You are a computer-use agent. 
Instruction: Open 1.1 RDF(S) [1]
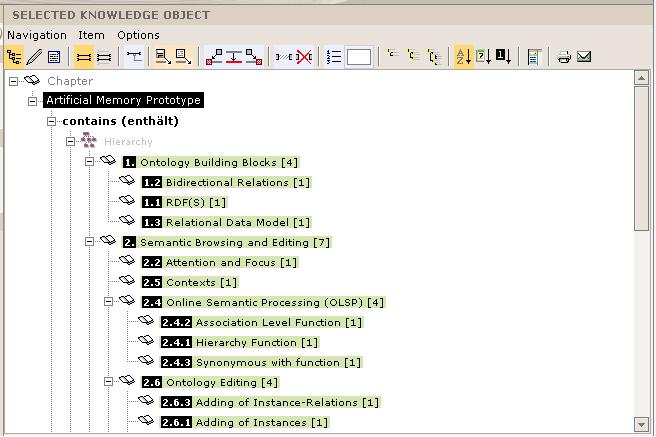(184, 202)
